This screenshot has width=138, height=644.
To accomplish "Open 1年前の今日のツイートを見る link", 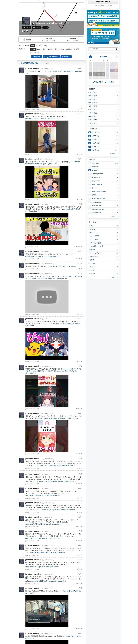I will point(103,82).
